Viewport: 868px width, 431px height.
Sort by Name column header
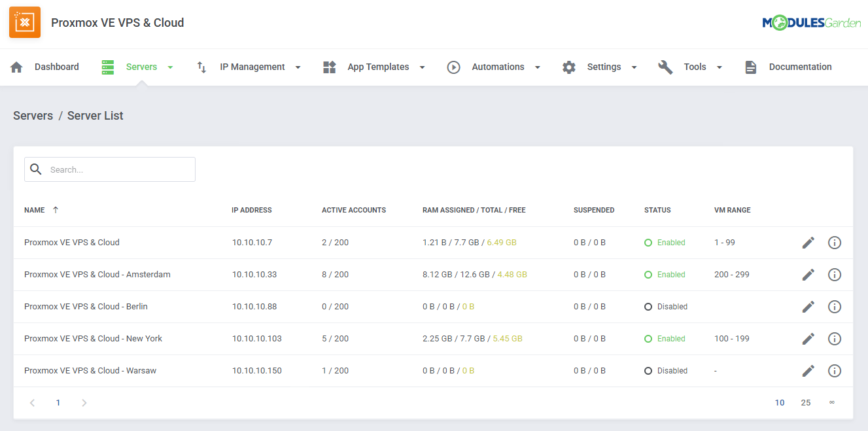(35, 210)
